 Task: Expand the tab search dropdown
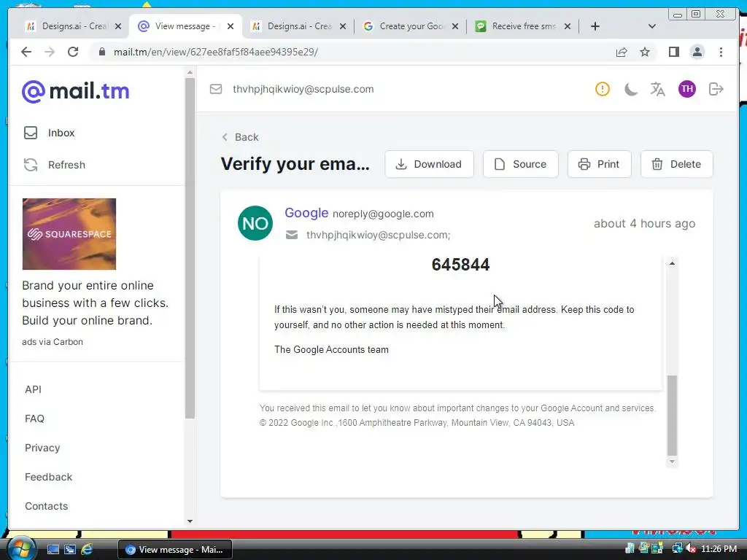[652, 26]
